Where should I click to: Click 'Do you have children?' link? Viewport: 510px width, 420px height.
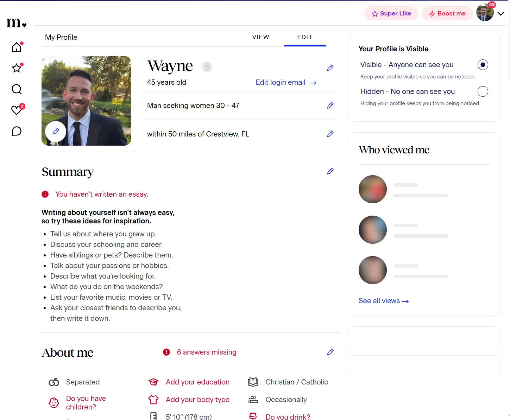click(x=86, y=403)
